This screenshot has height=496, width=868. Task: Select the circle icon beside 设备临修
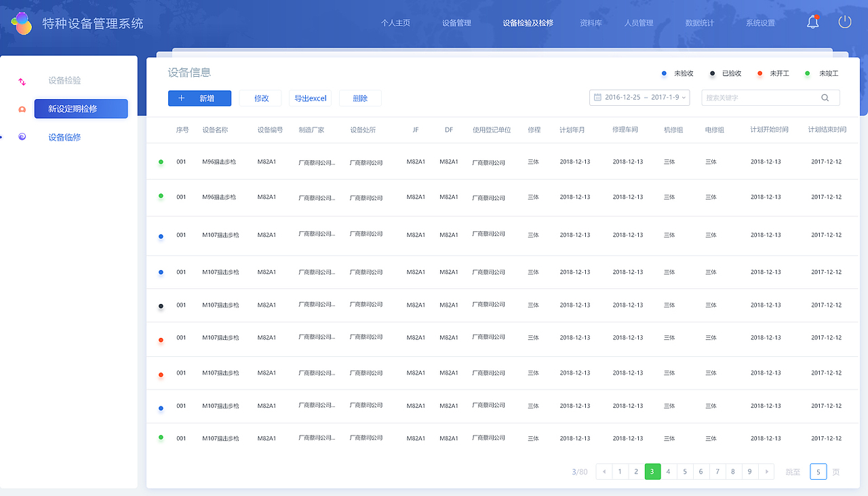click(x=21, y=136)
